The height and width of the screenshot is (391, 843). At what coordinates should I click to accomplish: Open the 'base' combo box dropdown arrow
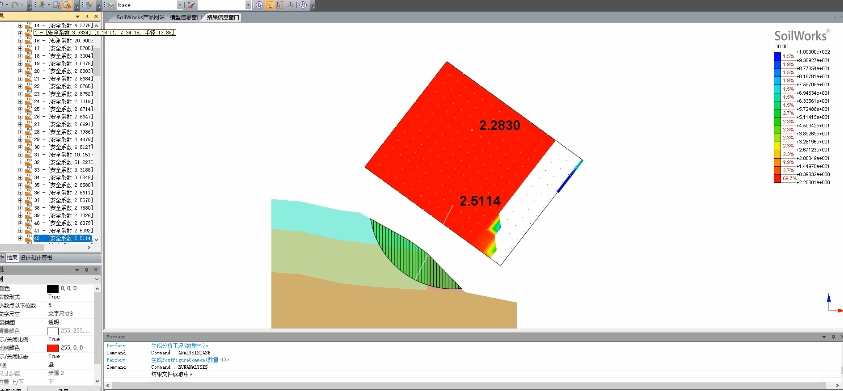click(x=180, y=5)
